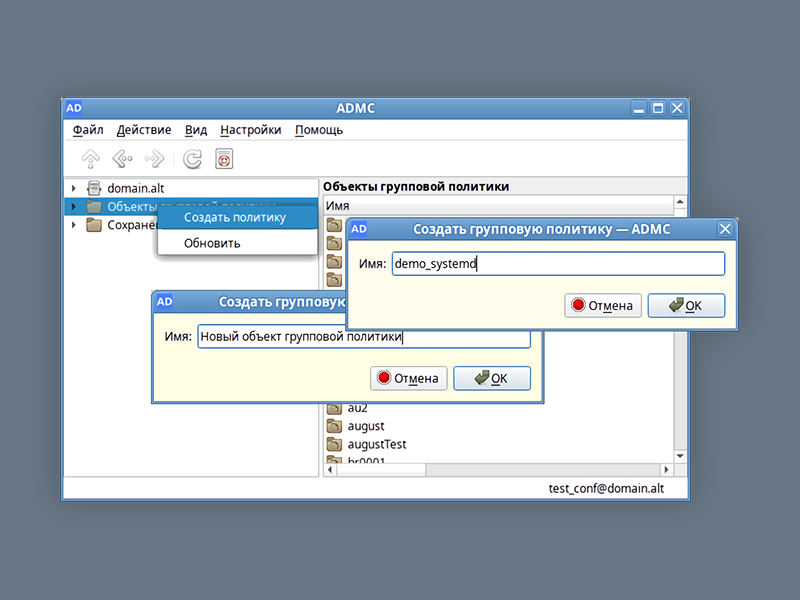
Task: Click test_conf@domain.alt in the status bar
Action: point(606,488)
